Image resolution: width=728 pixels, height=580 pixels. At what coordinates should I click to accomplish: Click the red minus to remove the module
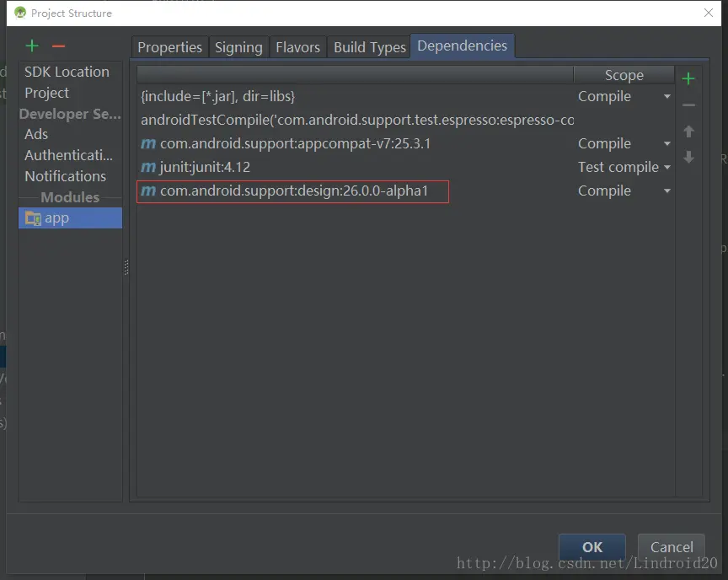click(58, 46)
